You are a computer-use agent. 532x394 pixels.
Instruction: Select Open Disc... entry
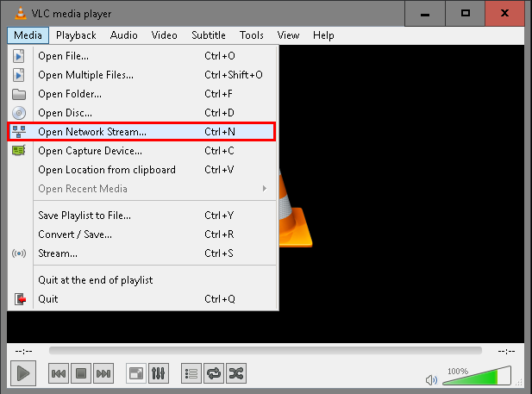tap(143, 113)
